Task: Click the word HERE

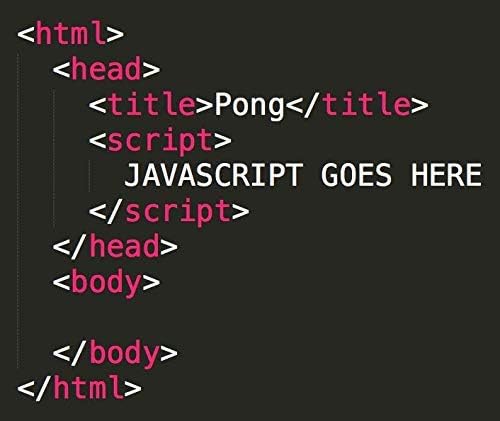Action: click(446, 175)
